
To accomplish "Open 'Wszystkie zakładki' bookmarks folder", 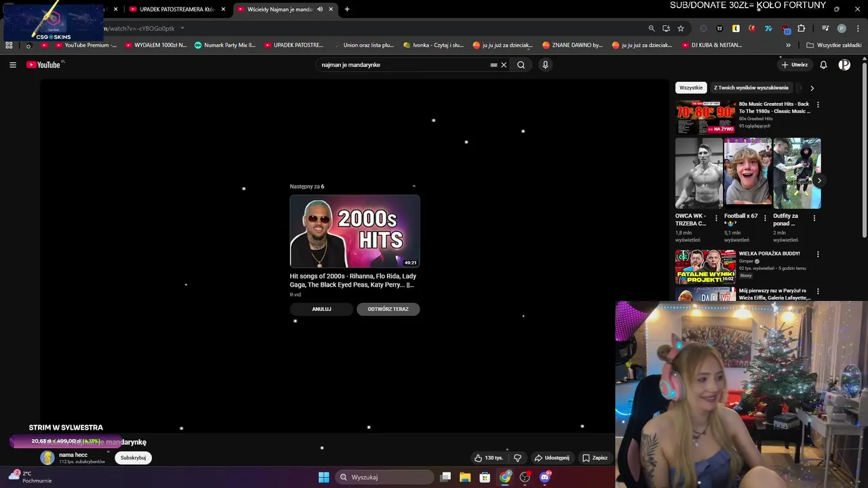I will (x=833, y=45).
